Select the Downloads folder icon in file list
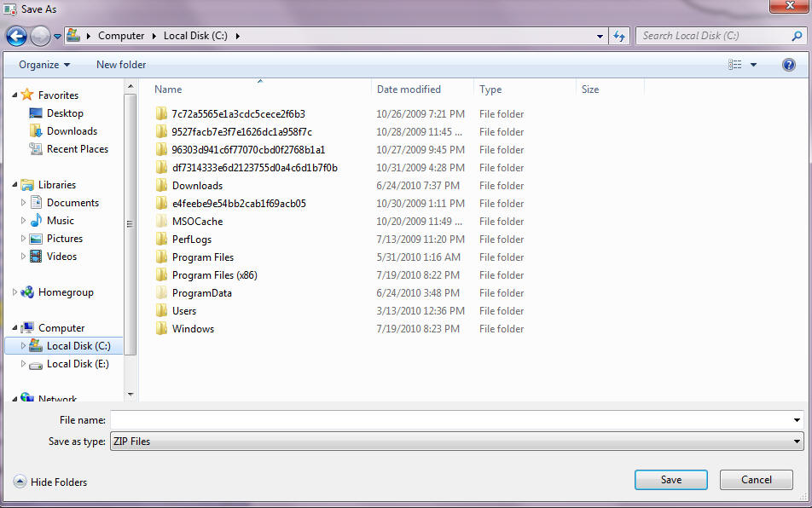Viewport: 812px width, 508px height. 161,185
